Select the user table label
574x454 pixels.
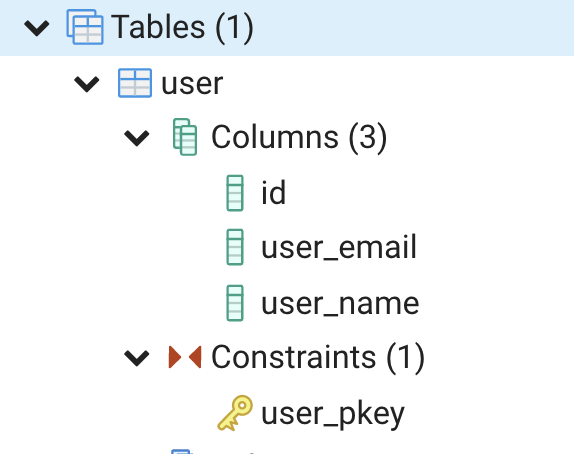click(192, 83)
